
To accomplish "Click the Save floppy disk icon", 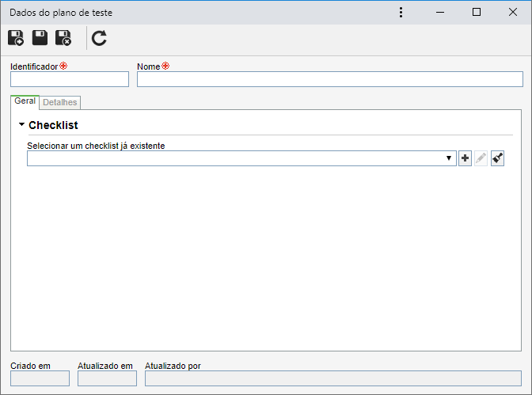I will [x=40, y=38].
